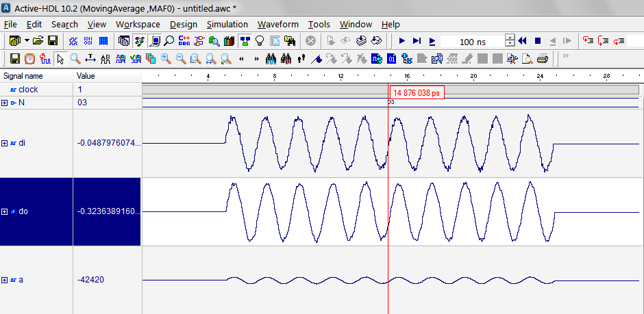The image size is (644, 314).
Task: Expand the di signal
Action: click(x=5, y=143)
